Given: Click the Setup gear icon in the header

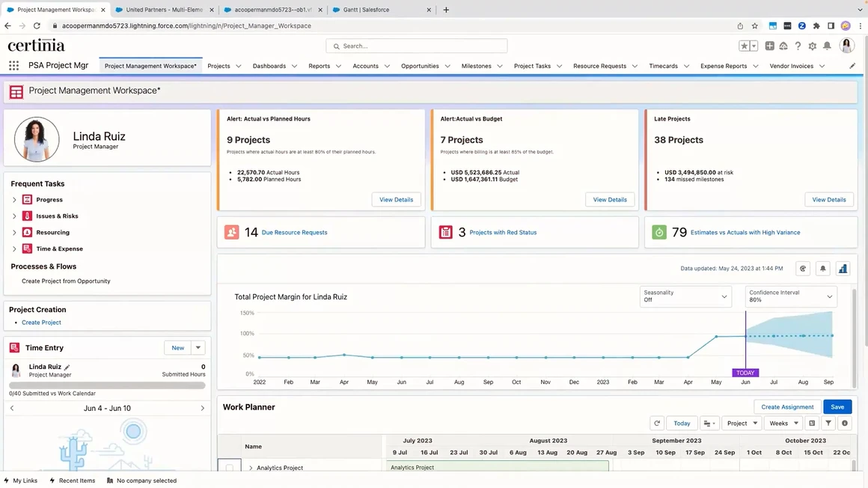Looking at the screenshot, I should pyautogui.click(x=813, y=46).
